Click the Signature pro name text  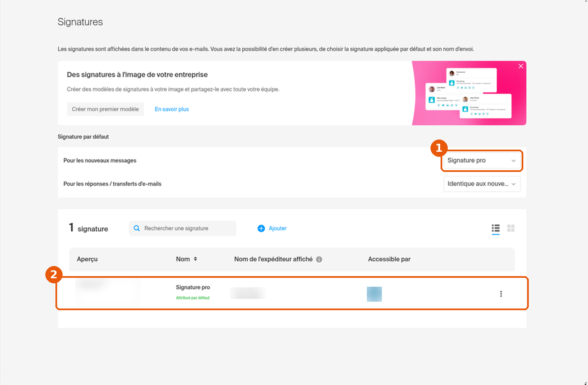coord(193,287)
